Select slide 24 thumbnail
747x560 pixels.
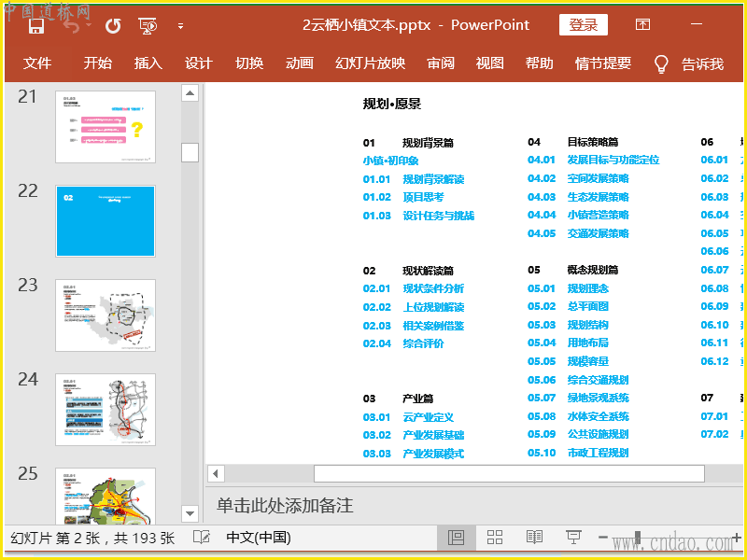tap(106, 410)
